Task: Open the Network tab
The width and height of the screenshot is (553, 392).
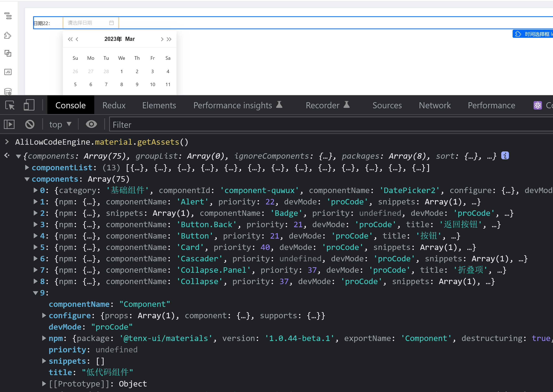Action: (x=435, y=105)
